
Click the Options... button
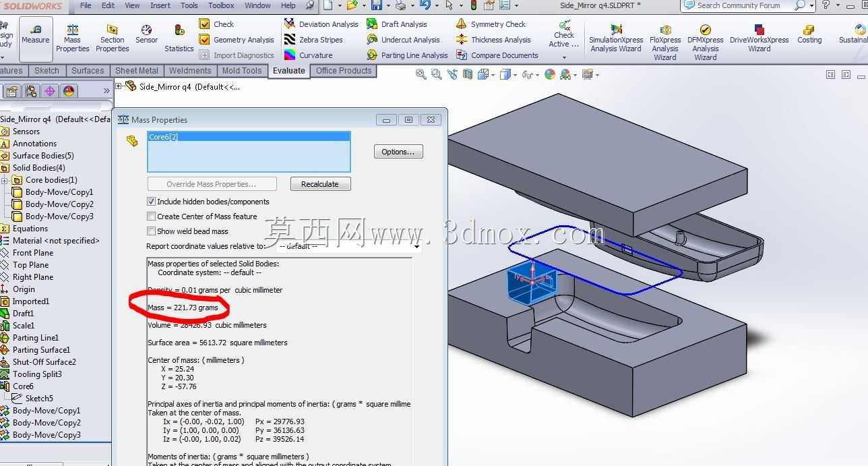point(398,152)
